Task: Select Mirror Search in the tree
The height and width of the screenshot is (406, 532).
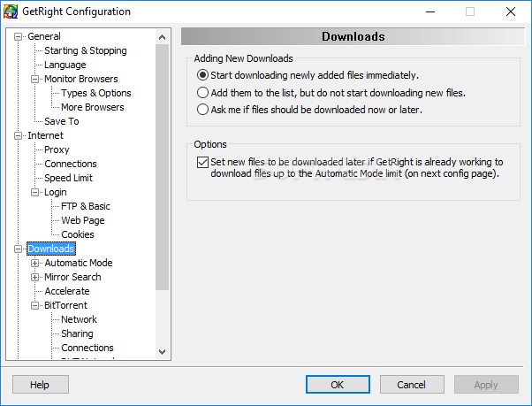Action: (72, 277)
